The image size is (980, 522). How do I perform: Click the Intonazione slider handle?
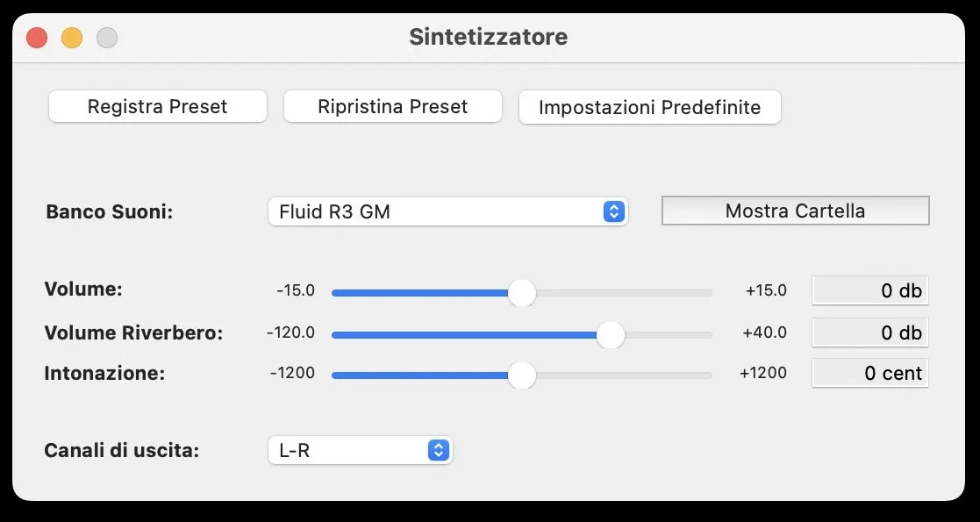pos(522,375)
